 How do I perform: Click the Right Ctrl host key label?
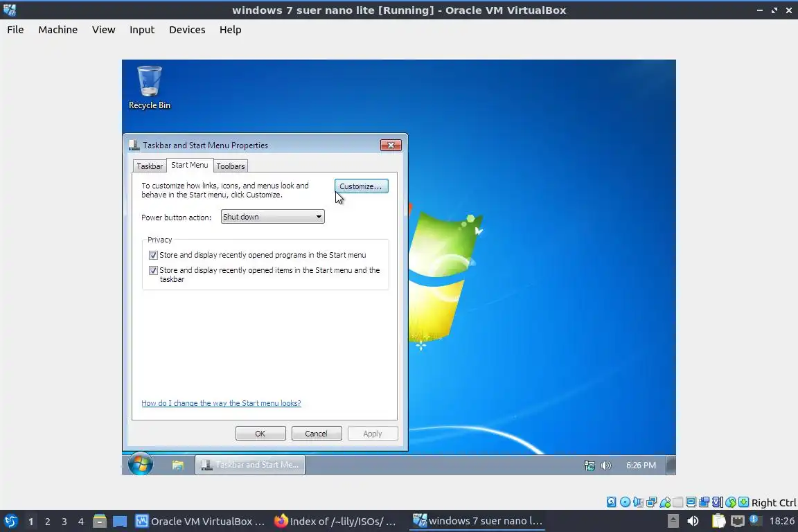pos(774,502)
